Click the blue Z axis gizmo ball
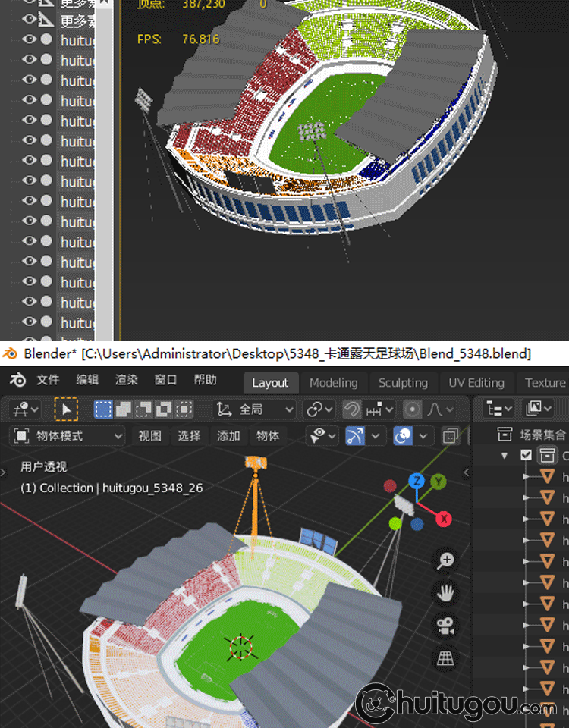The height and width of the screenshot is (728, 569). (416, 481)
